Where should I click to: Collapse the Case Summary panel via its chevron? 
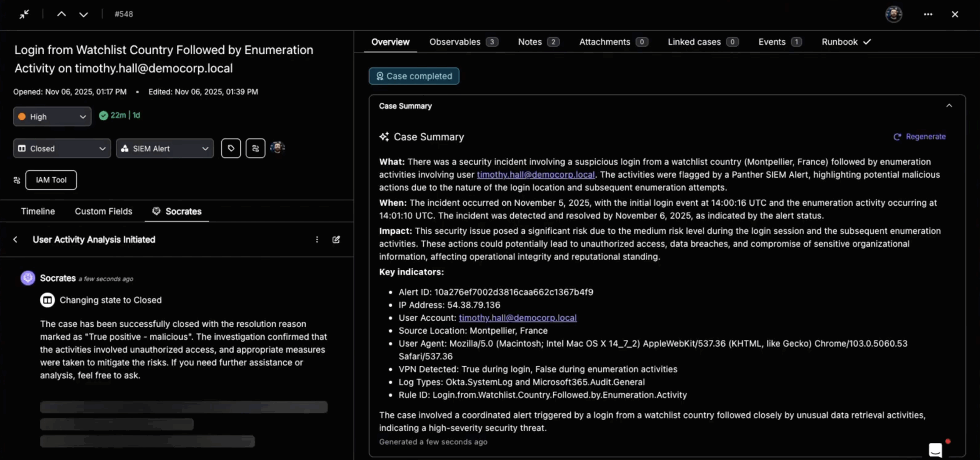949,105
